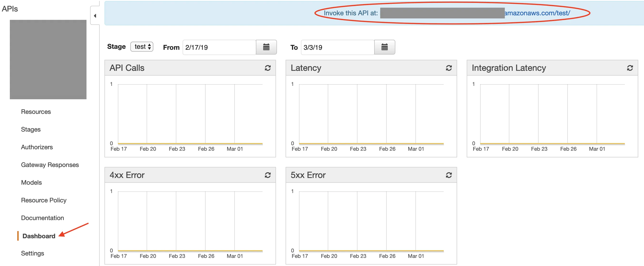Navigate to Models
Viewport: 644px width, 266px height.
point(31,183)
